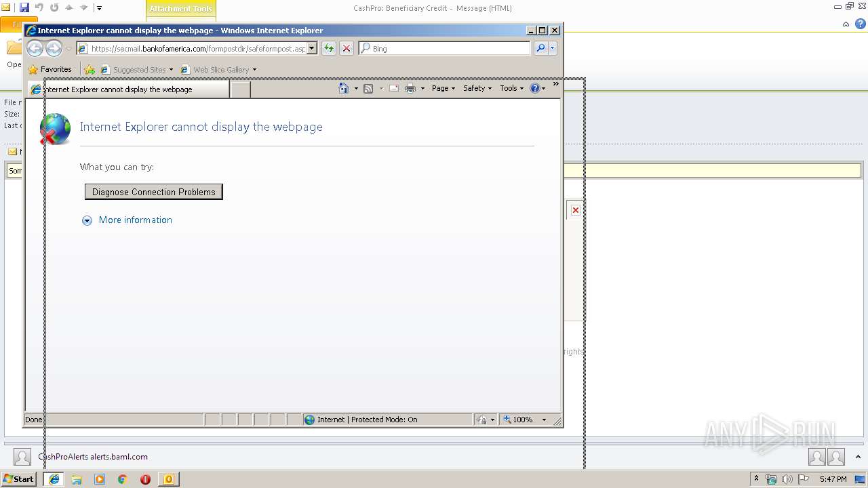Show more command bar items chevron
Image resolution: width=868 pixels, height=488 pixels.
(x=556, y=84)
